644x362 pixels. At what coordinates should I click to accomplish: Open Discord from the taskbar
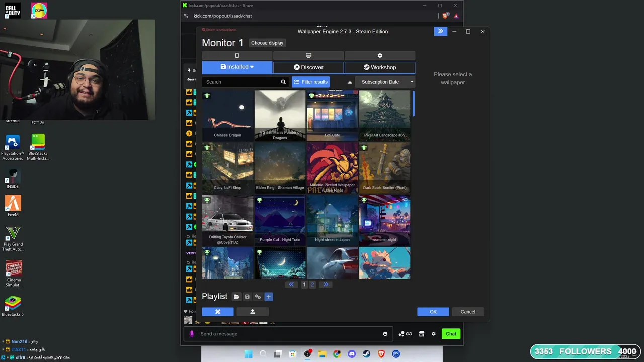point(352,354)
